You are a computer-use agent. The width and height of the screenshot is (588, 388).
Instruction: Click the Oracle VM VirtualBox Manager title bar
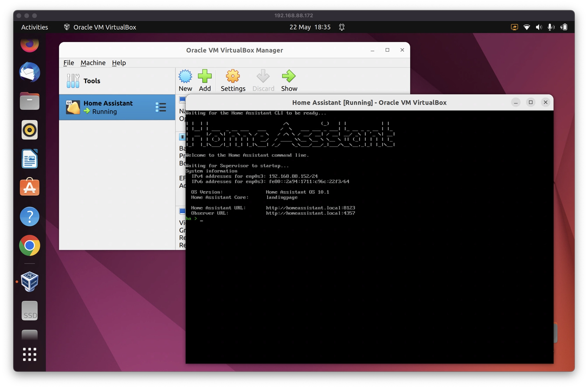tap(234, 50)
